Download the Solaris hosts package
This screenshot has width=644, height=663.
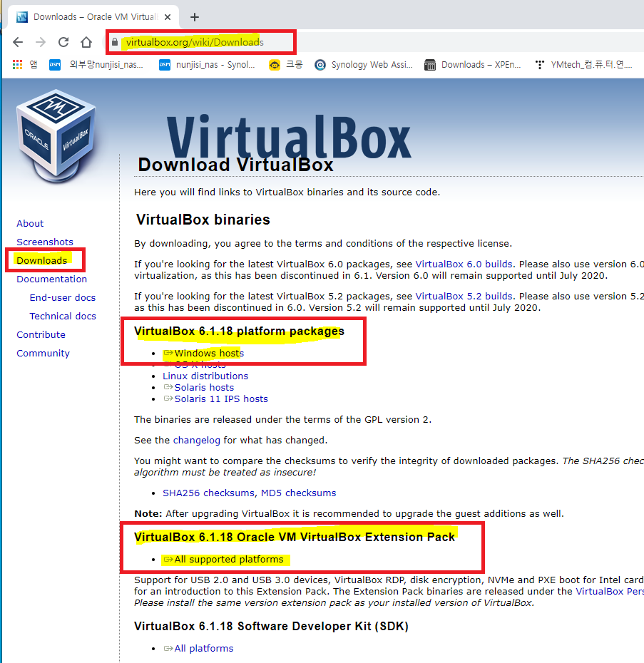point(199,387)
